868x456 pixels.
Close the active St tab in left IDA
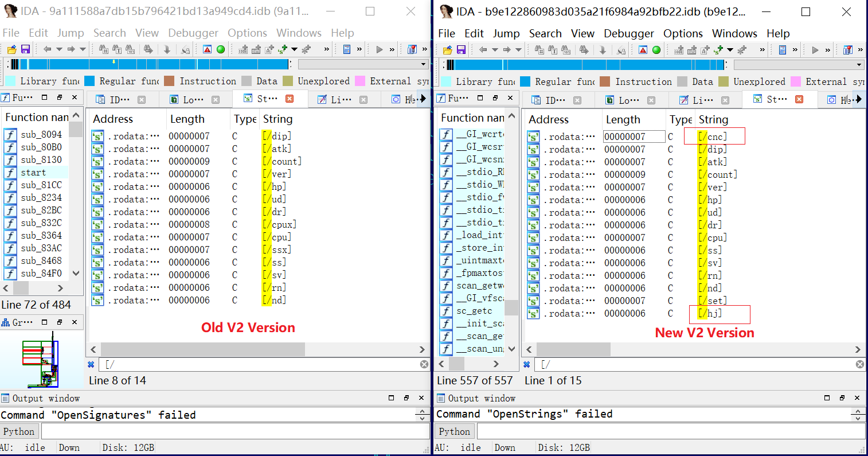(x=290, y=99)
